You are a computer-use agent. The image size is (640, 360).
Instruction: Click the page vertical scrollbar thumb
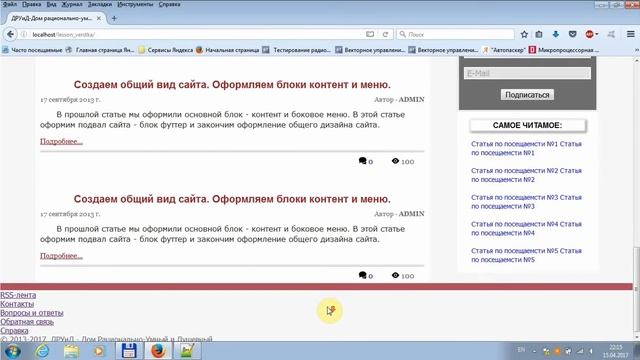[636, 290]
